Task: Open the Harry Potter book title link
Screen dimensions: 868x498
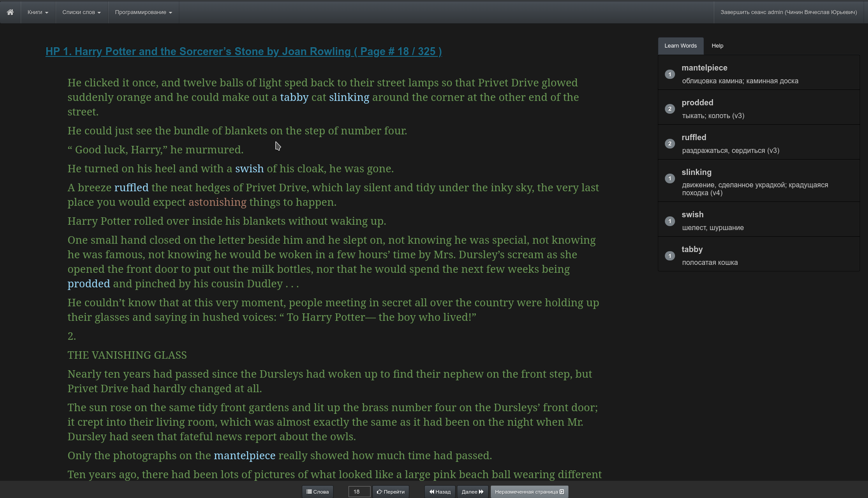Action: click(243, 51)
